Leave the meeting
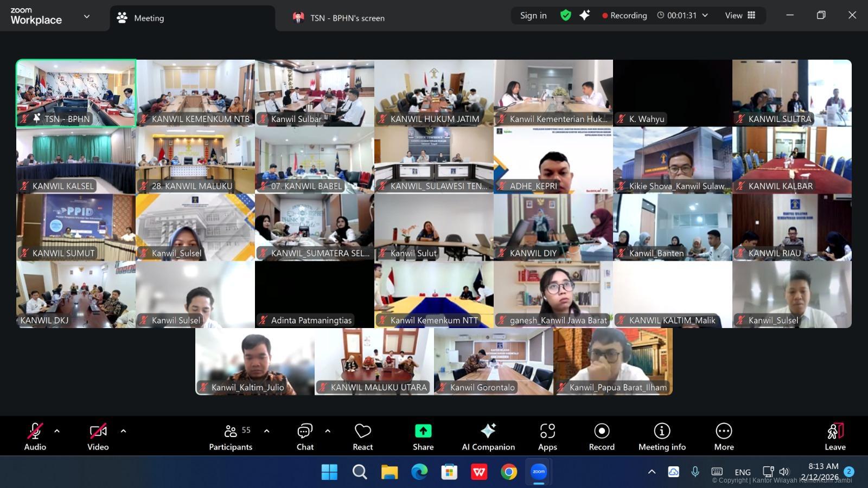Image resolution: width=868 pixels, height=488 pixels. (835, 436)
